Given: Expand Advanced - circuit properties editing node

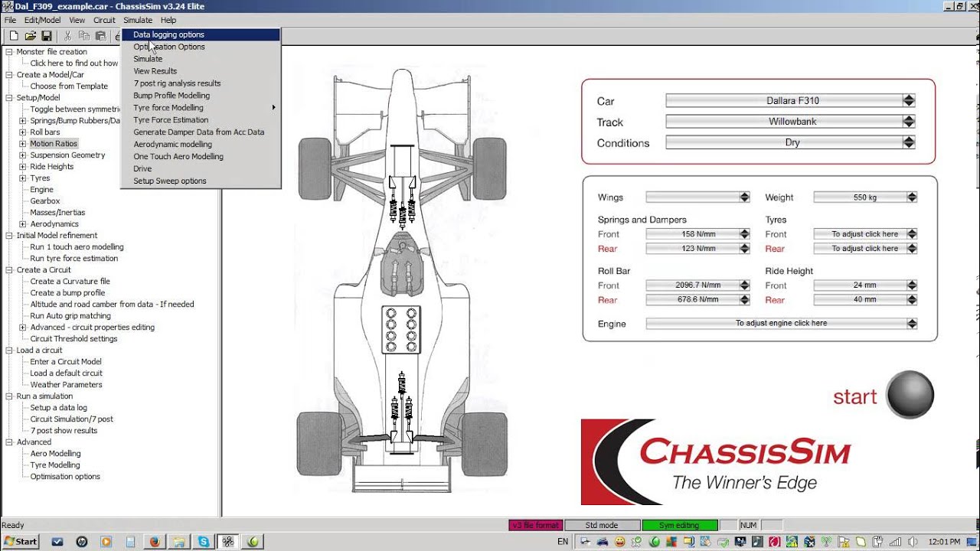Looking at the screenshot, I should click(23, 328).
